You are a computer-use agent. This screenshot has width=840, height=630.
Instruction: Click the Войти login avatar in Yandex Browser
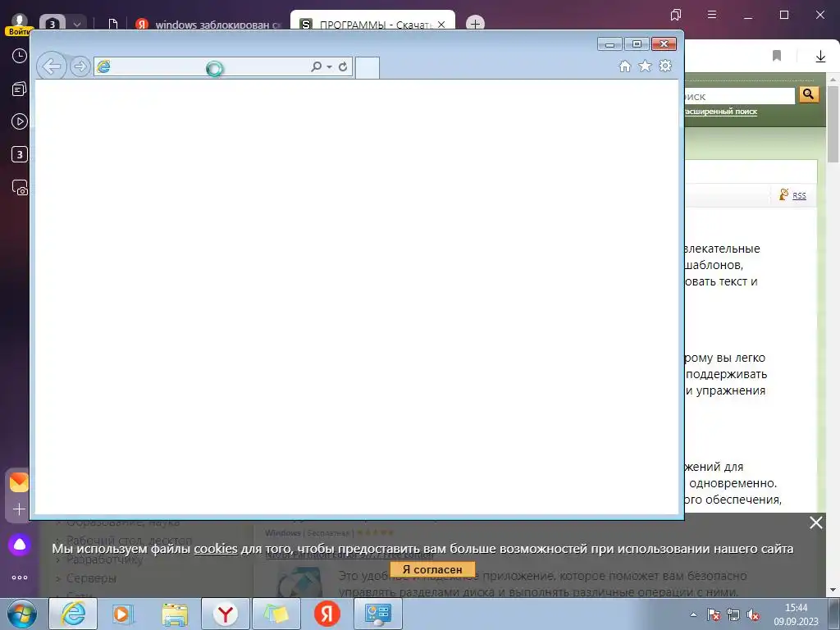(20, 25)
